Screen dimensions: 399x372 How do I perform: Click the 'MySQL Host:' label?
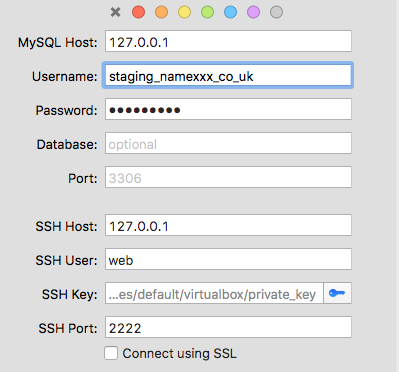click(x=58, y=43)
